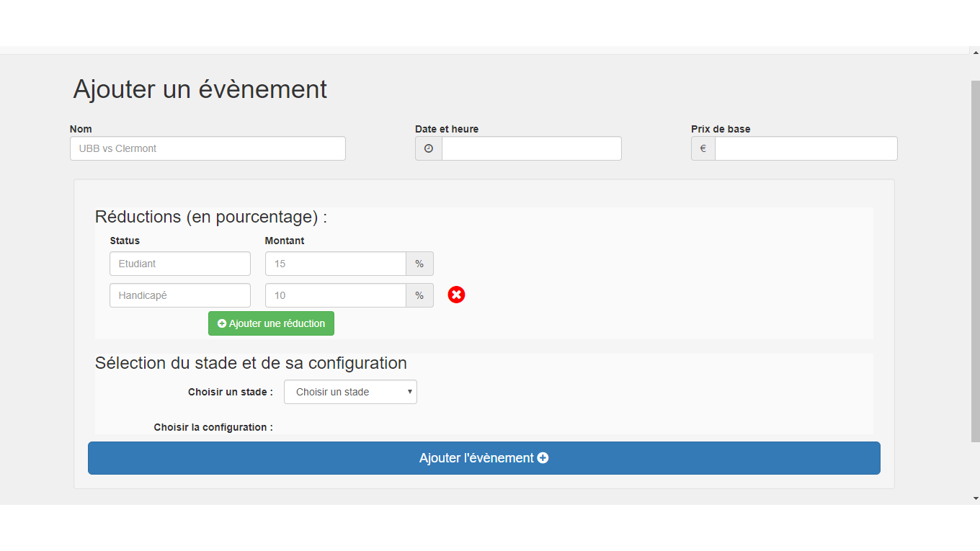Select the Etudiant status field

pyautogui.click(x=180, y=264)
